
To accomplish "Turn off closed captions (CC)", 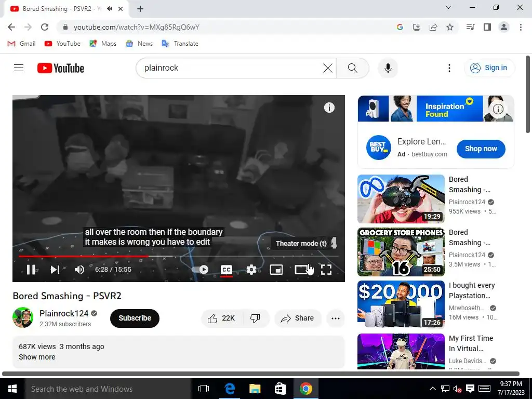I will pos(227,270).
